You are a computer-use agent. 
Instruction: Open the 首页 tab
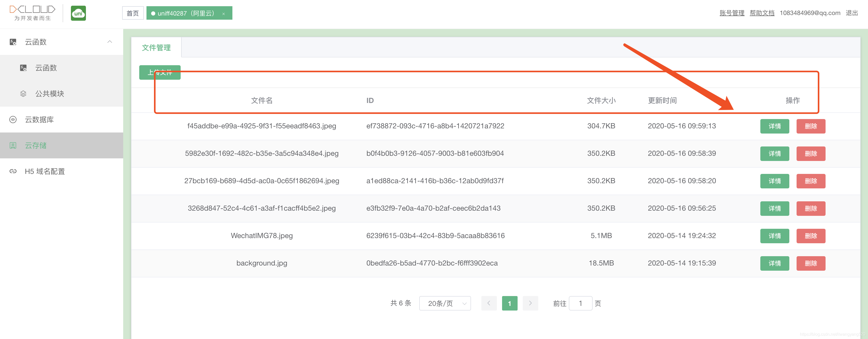click(133, 13)
